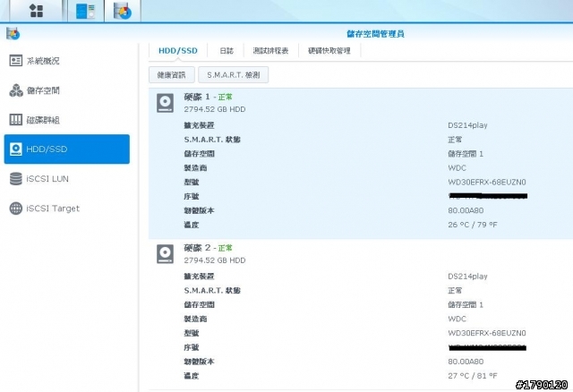Click 硬碟 2 temperature 27 °C / 81 °F
The image size is (573, 392).
coord(473,376)
